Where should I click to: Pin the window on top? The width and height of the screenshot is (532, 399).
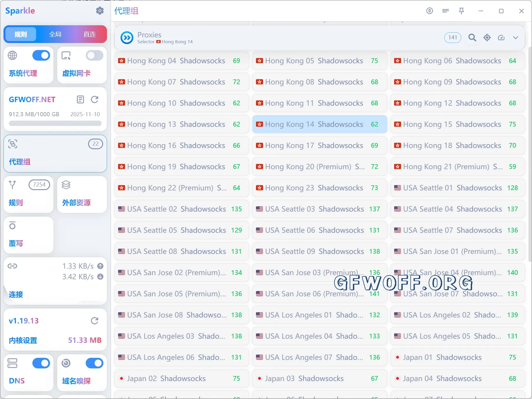click(461, 11)
